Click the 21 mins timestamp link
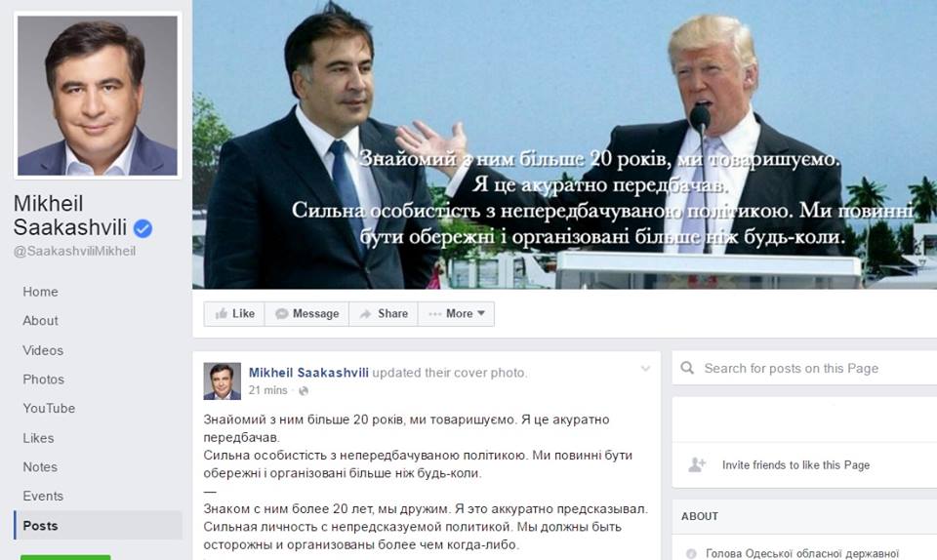This screenshot has height=560, width=937. 267,390
